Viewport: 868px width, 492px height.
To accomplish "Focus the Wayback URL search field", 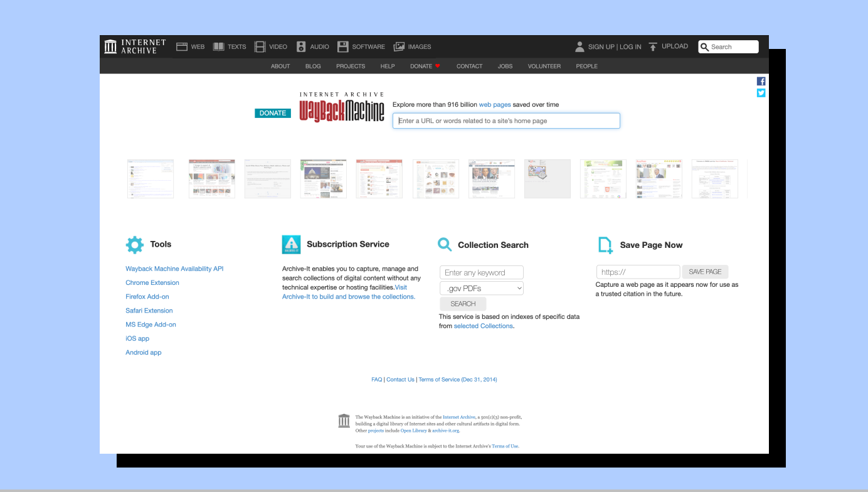I will (x=506, y=120).
